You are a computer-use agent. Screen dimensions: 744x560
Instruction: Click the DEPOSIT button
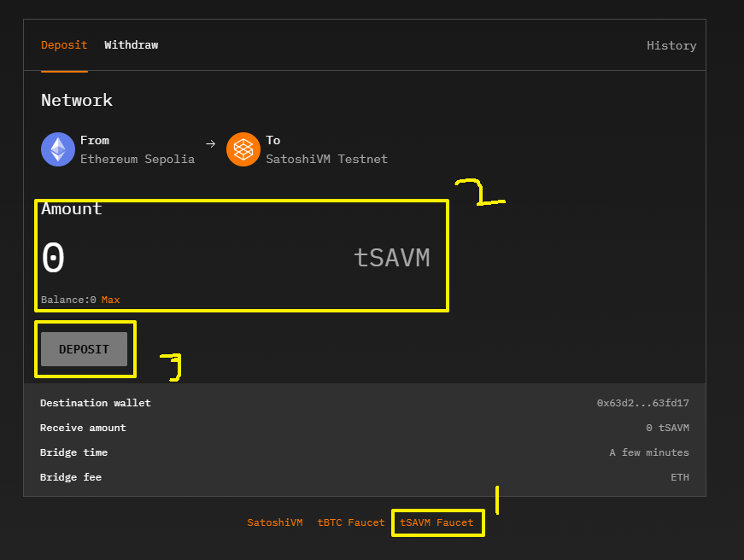coord(84,349)
